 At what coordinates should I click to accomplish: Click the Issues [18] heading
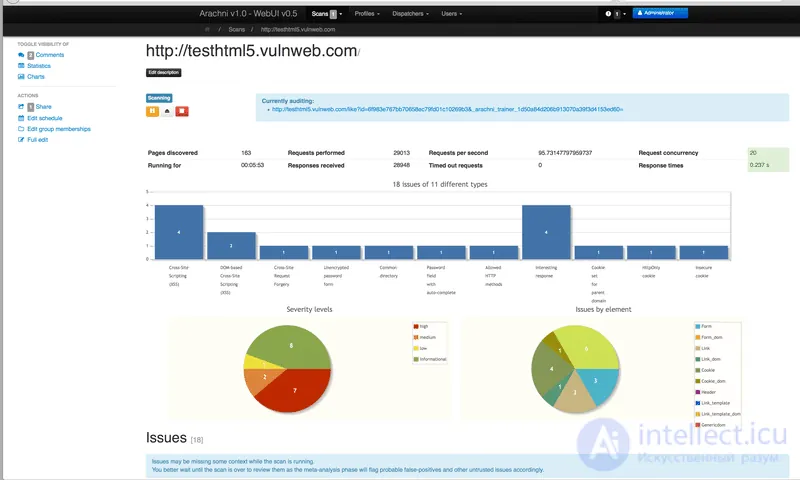(174, 438)
